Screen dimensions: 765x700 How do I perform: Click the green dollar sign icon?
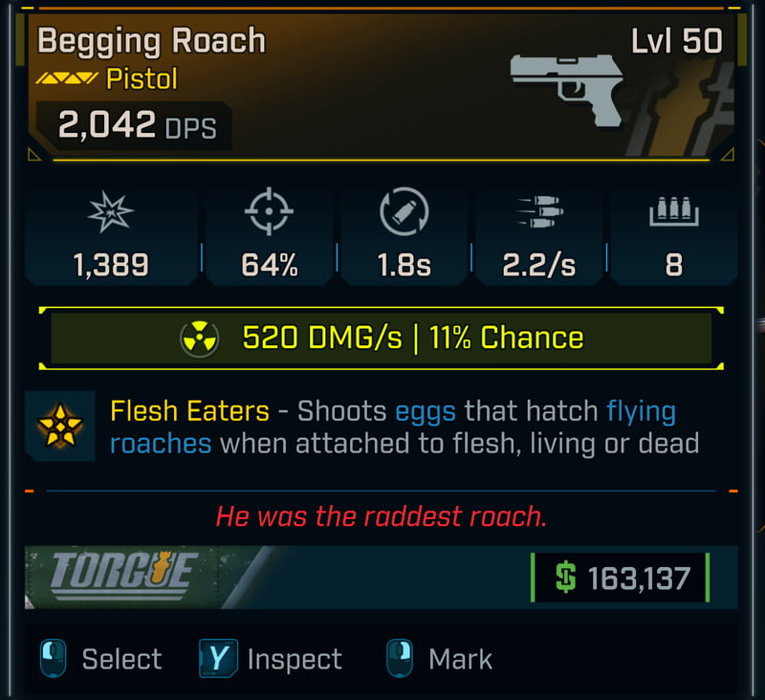[565, 577]
